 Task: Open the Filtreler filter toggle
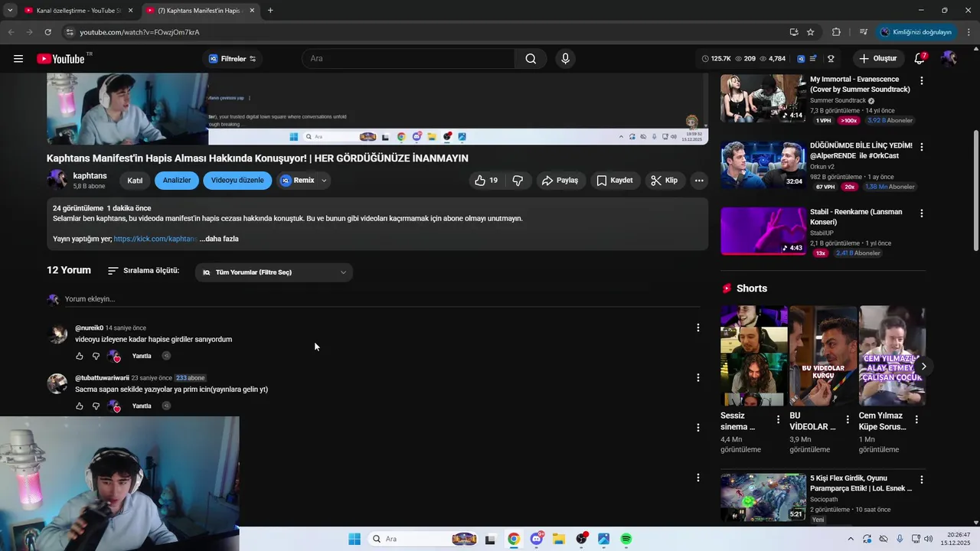pyautogui.click(x=233, y=59)
